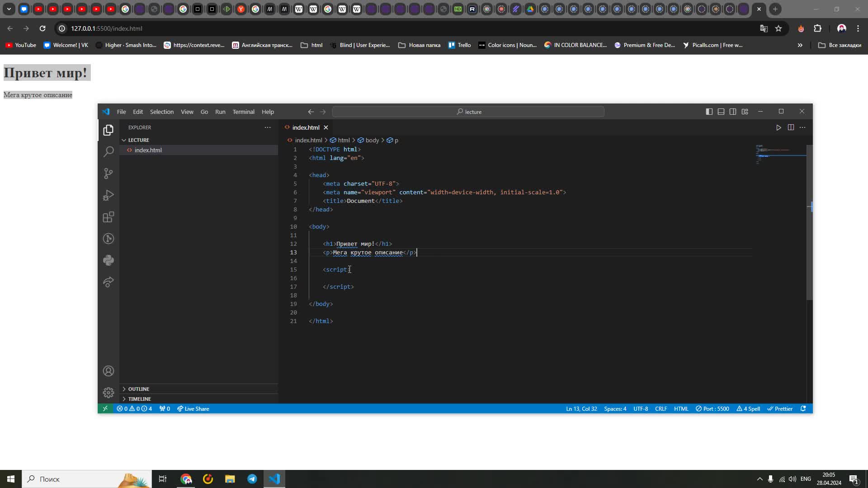Viewport: 868px width, 488px height.
Task: Click Live Share in the status bar
Action: pyautogui.click(x=193, y=408)
